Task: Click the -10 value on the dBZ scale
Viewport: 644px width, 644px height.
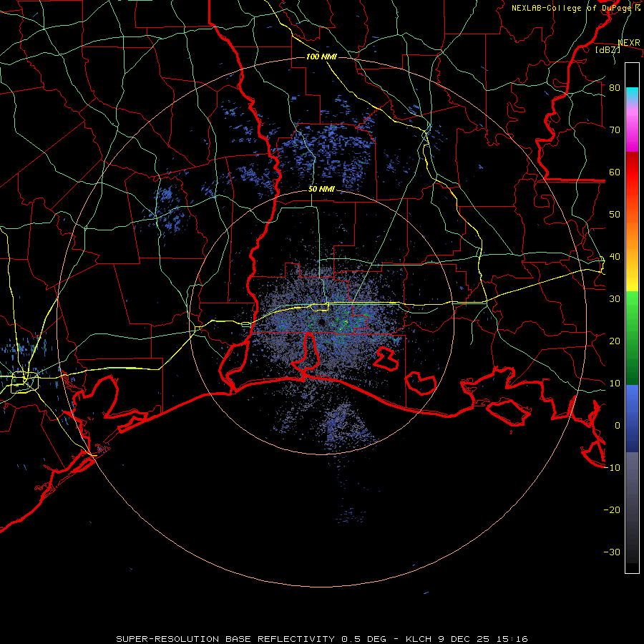Action: click(612, 468)
